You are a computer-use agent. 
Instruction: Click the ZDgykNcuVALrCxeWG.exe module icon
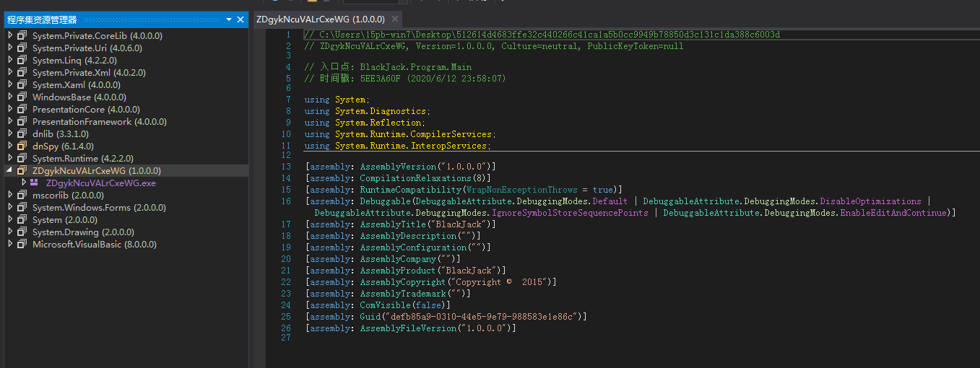pyautogui.click(x=34, y=183)
